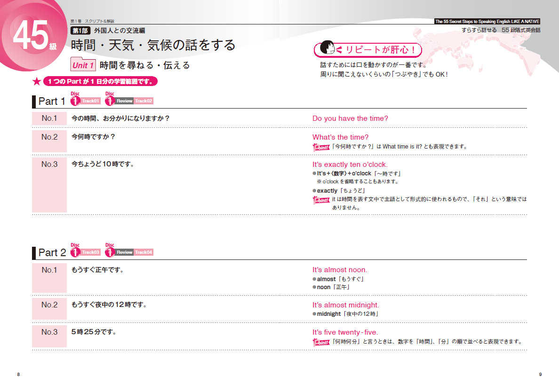Click the tip line 話すためには口を動かすのが一番です。
This screenshot has height=392, width=559.
(x=374, y=65)
